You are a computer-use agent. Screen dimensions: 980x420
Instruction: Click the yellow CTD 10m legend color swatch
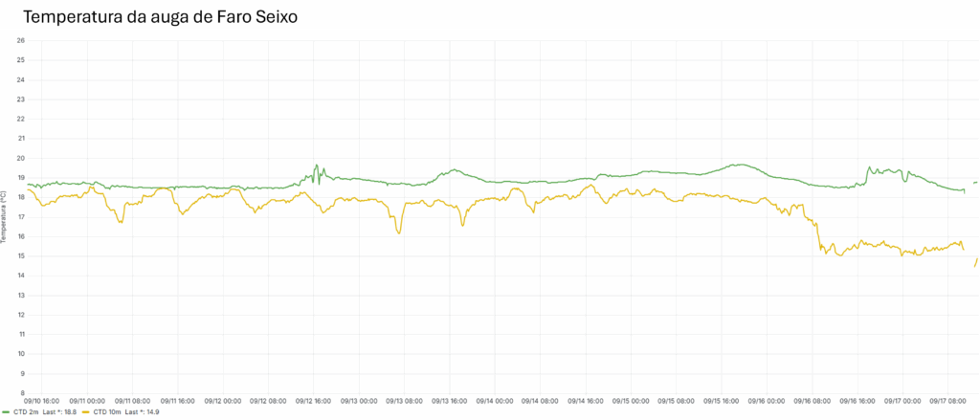[85, 411]
